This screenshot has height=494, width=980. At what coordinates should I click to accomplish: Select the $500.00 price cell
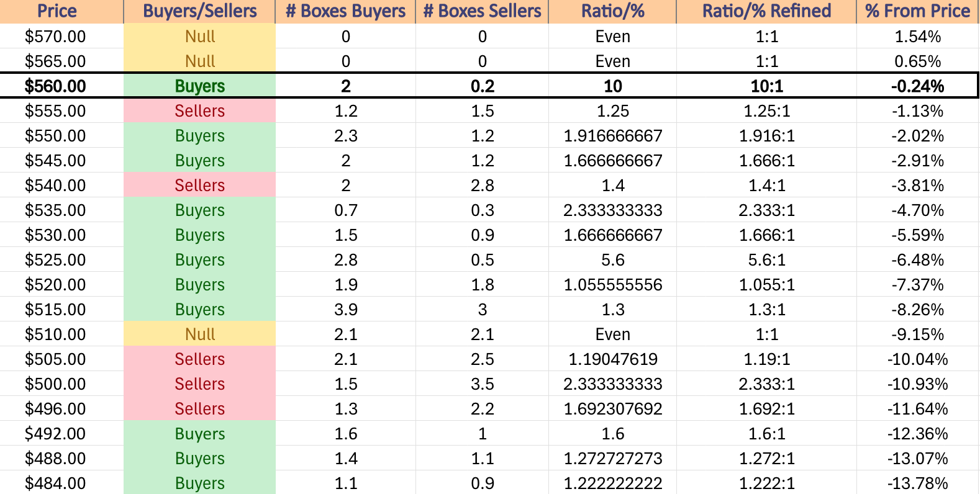click(61, 384)
